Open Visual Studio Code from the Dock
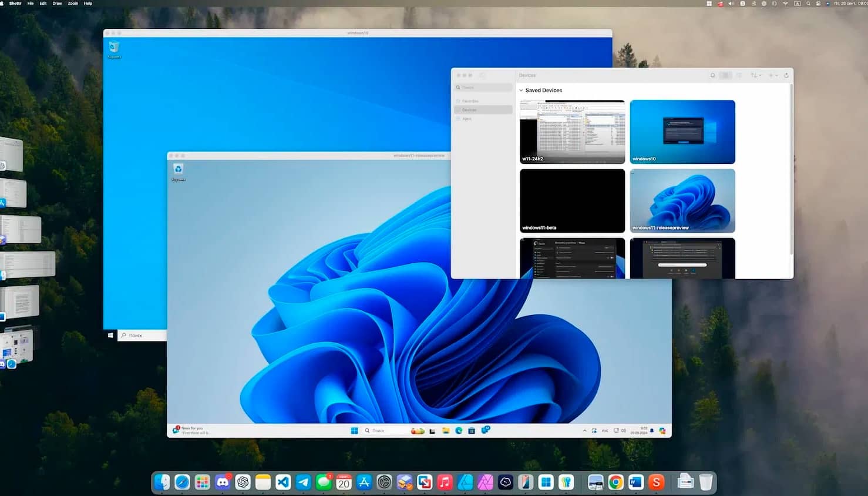Viewport: 868px width, 496px height. coord(283,482)
